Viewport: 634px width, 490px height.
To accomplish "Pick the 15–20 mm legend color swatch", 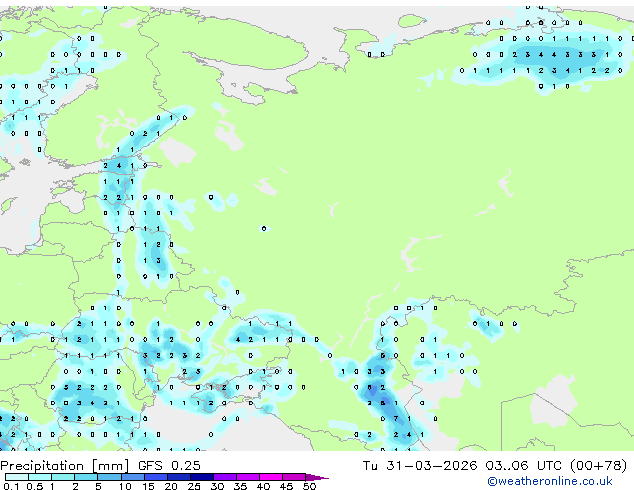I will pos(156,477).
